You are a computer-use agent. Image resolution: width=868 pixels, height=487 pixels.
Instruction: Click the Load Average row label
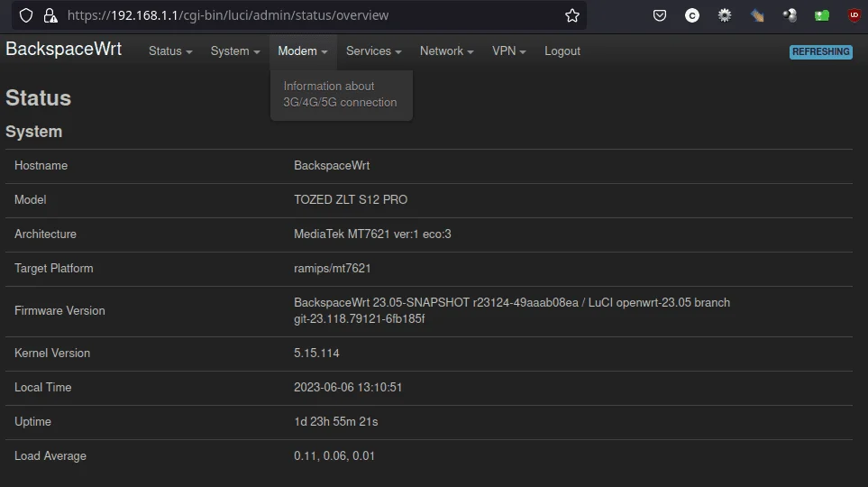pos(50,456)
